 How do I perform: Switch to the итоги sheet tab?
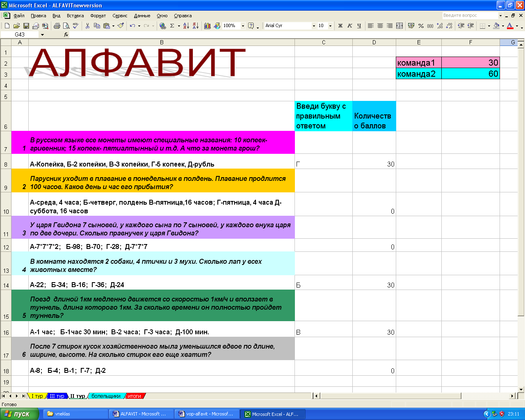point(134,396)
